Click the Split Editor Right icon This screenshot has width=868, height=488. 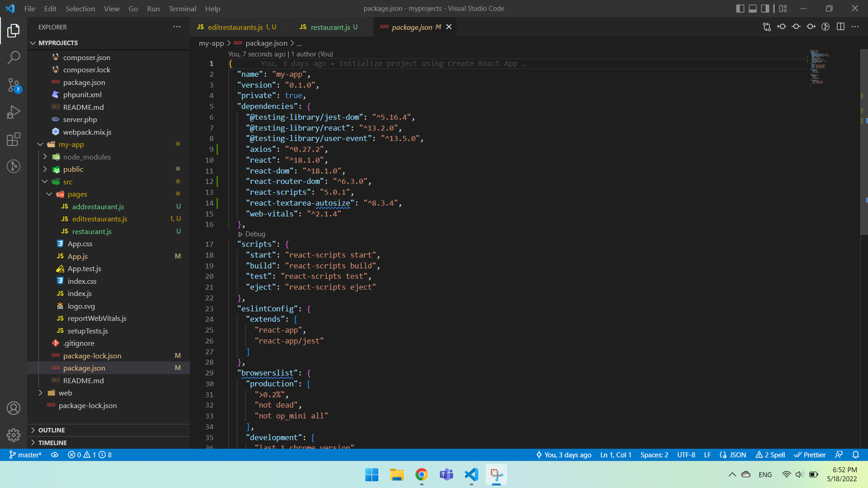(840, 27)
